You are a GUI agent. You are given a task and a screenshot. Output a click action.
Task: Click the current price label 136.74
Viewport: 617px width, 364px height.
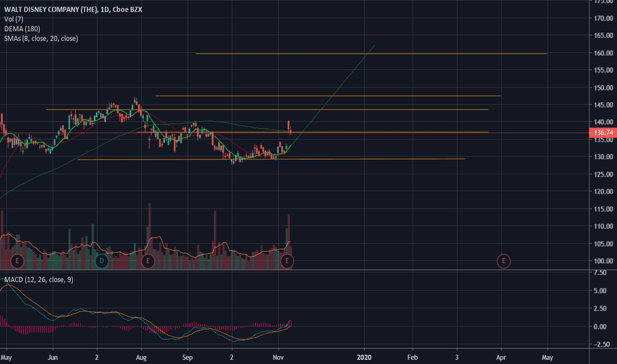coord(603,132)
